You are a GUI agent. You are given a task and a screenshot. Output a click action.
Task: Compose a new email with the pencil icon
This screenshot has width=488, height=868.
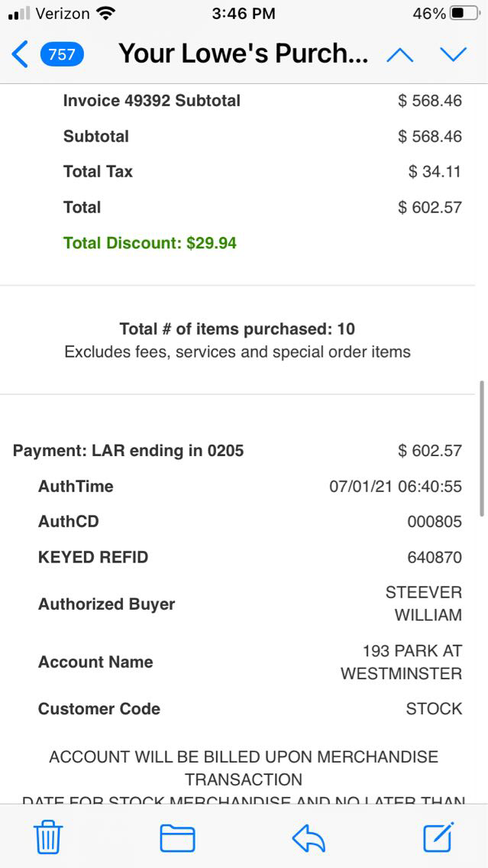439,837
